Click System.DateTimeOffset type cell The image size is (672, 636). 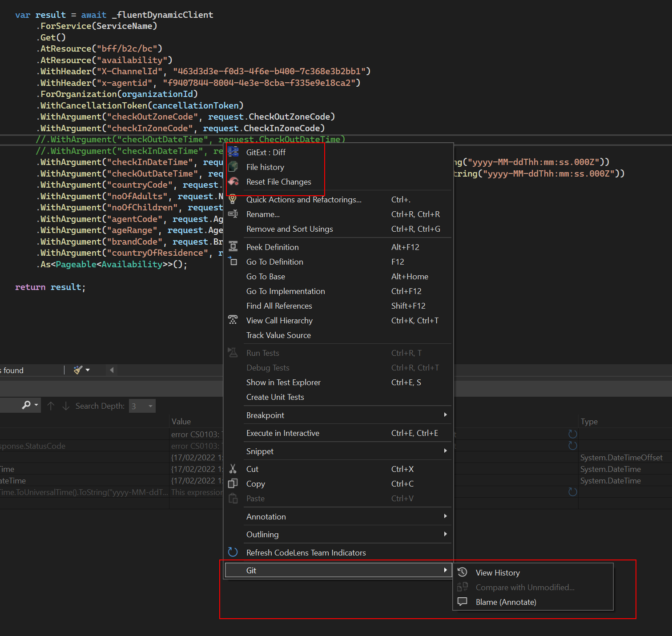point(621,458)
